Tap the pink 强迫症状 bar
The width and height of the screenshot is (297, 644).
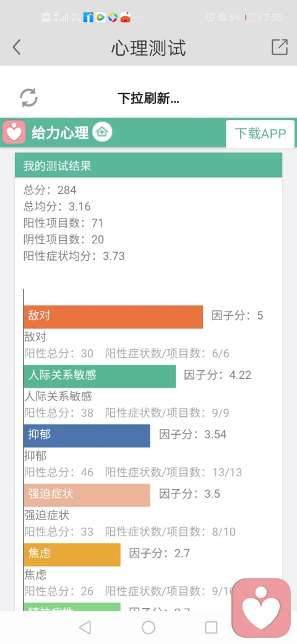tap(87, 495)
